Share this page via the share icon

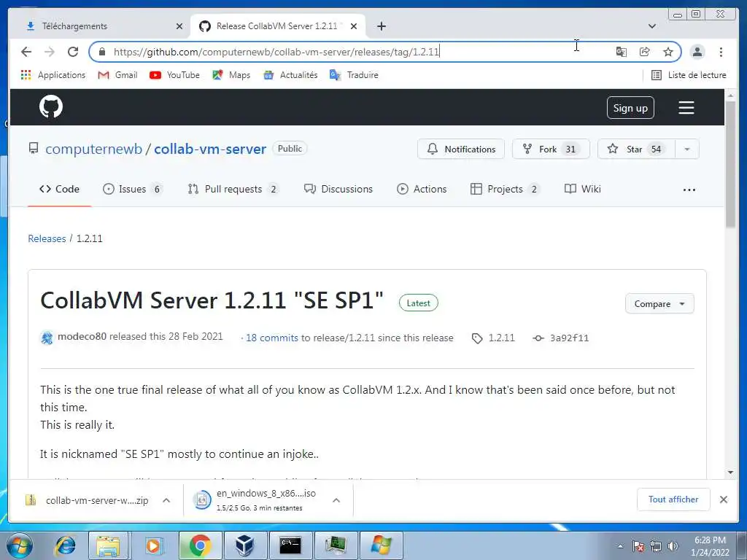pyautogui.click(x=645, y=52)
